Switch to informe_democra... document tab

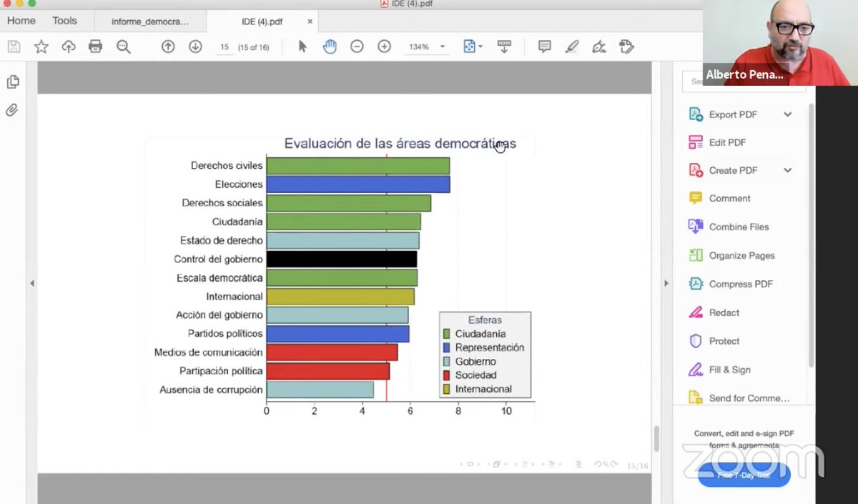[150, 21]
